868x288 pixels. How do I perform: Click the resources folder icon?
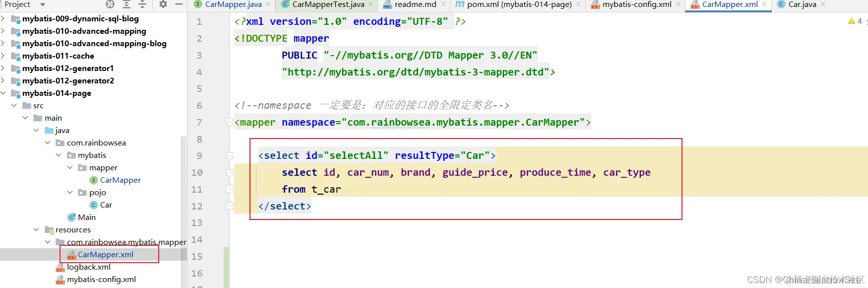coord(49,230)
